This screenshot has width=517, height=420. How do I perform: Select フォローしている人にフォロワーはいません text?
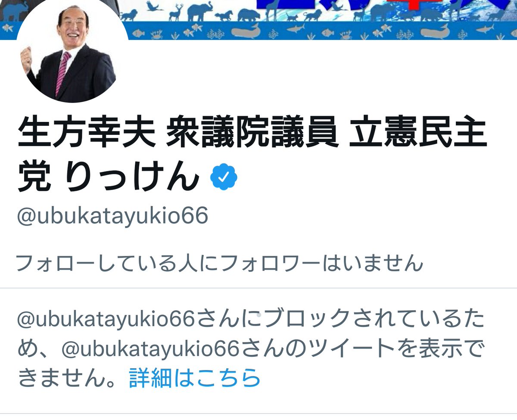(x=219, y=263)
